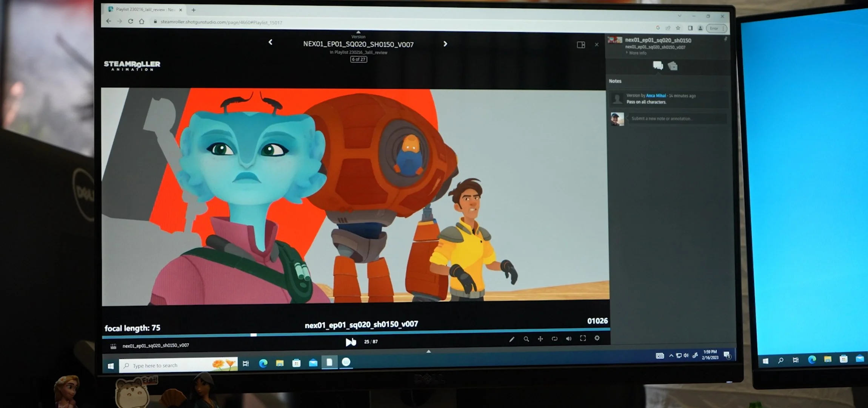
Task: Go to next version with right arrow
Action: (445, 44)
